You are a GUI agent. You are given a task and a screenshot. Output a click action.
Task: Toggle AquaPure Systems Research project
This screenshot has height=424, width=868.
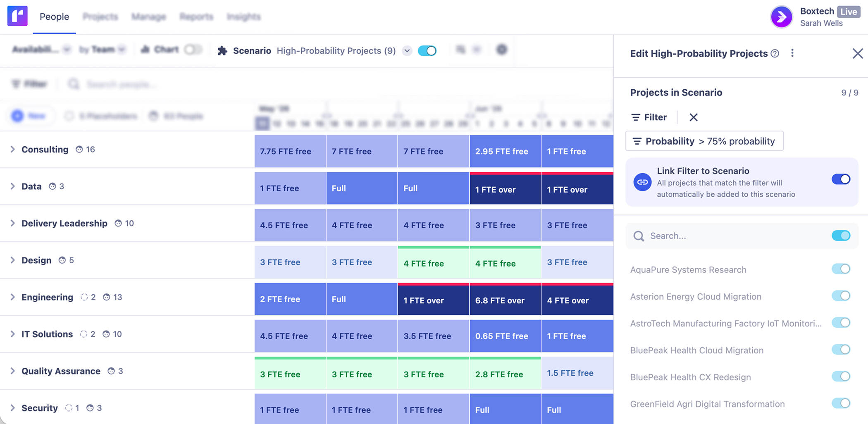coord(841,269)
